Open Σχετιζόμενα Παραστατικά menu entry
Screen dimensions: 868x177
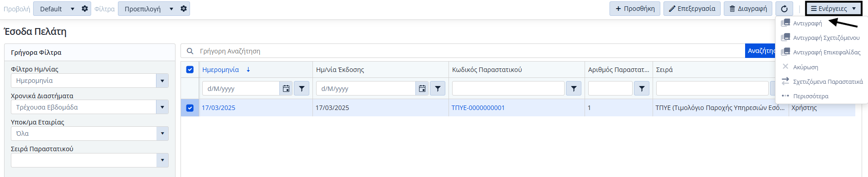pos(828,81)
